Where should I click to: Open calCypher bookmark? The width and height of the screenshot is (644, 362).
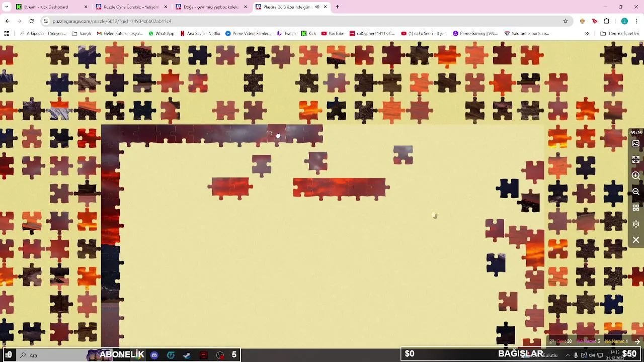coord(372,34)
